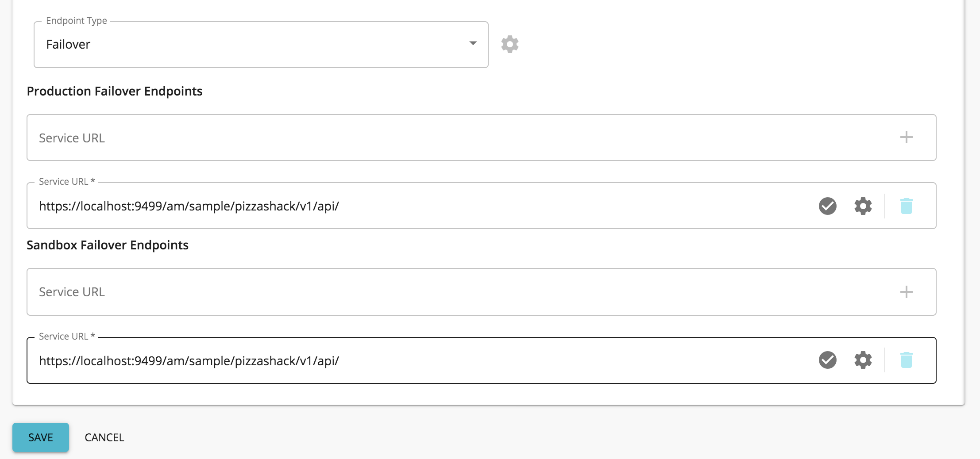Click the Production Failover Endpoints heading
This screenshot has width=980, height=459.
[114, 92]
